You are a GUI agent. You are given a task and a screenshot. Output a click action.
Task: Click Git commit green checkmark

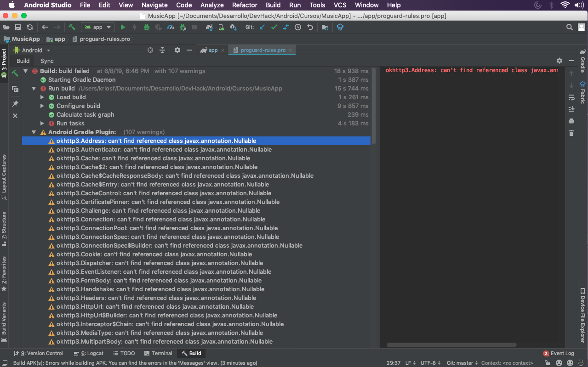tap(274, 28)
